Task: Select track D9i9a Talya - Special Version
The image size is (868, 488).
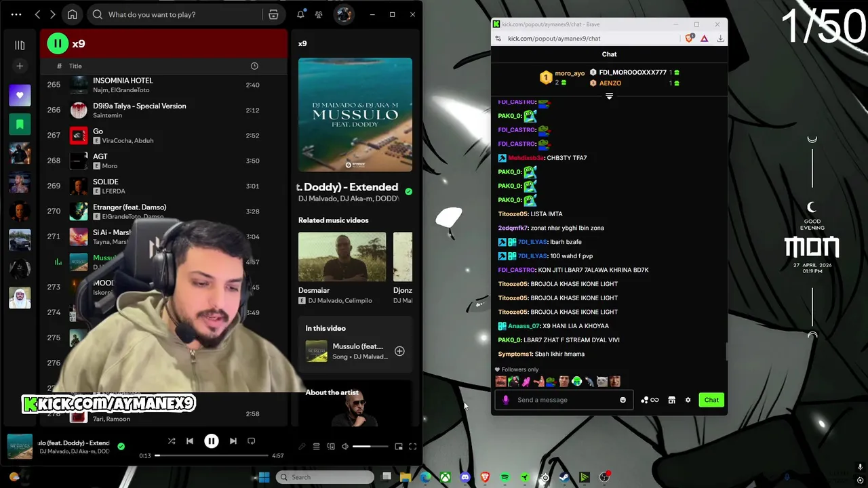Action: 164,110
